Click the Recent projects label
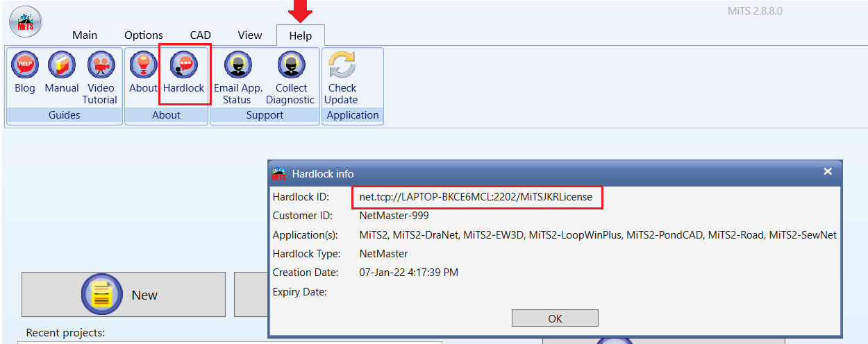868x344 pixels. tap(65, 333)
